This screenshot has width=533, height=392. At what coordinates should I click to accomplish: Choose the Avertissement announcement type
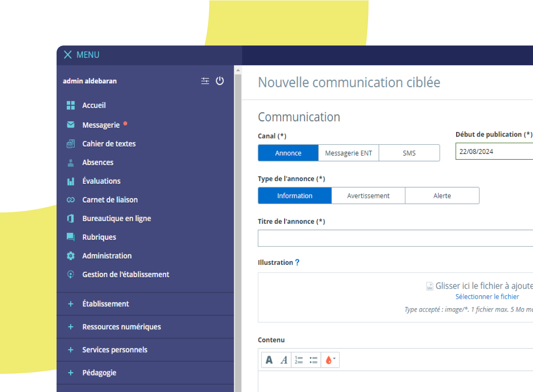pyautogui.click(x=368, y=196)
